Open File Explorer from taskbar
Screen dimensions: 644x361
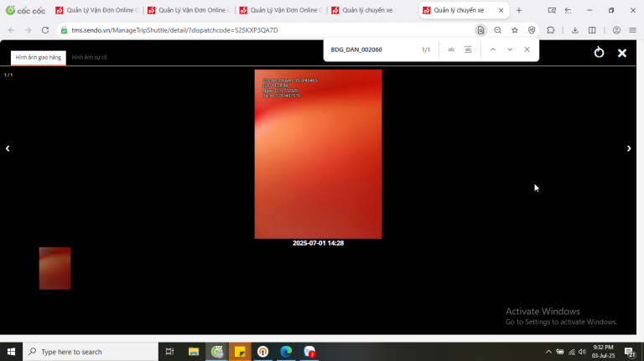[x=194, y=352]
